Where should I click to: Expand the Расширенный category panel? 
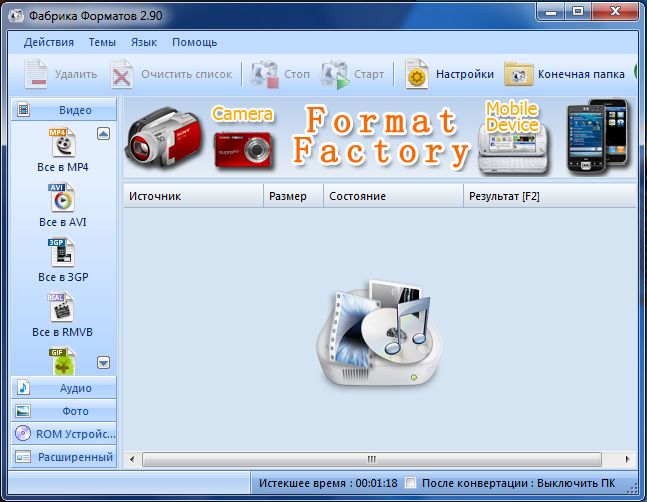pyautogui.click(x=64, y=457)
